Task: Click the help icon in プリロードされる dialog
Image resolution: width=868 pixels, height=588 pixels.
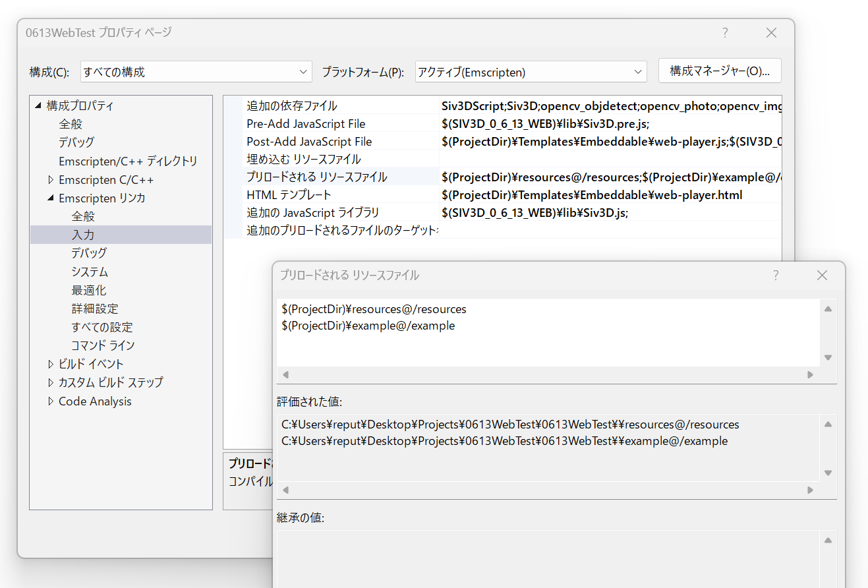Action: click(776, 276)
